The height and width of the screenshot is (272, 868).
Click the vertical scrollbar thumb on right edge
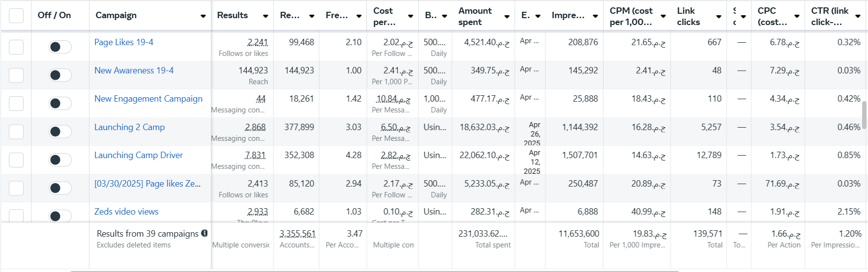coord(864,115)
